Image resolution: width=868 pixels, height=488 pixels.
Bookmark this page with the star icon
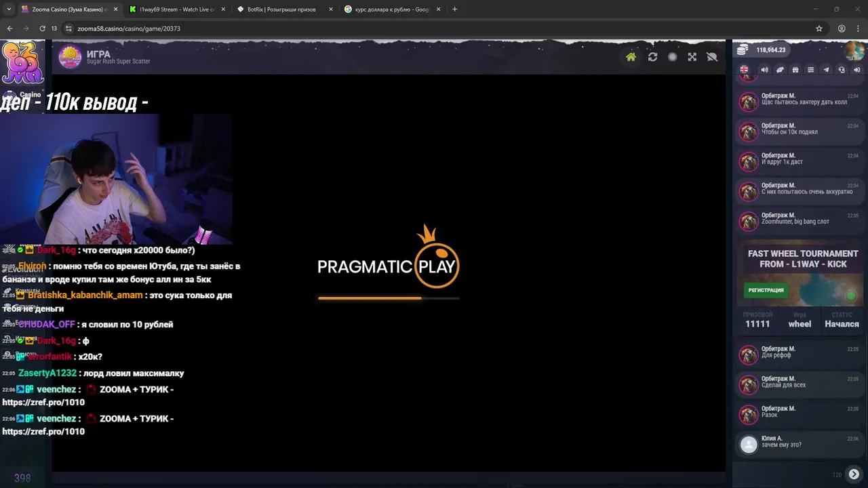point(819,28)
